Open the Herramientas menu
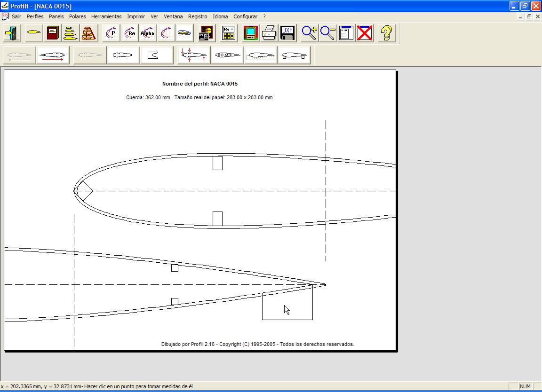The image size is (542, 392). tap(106, 16)
